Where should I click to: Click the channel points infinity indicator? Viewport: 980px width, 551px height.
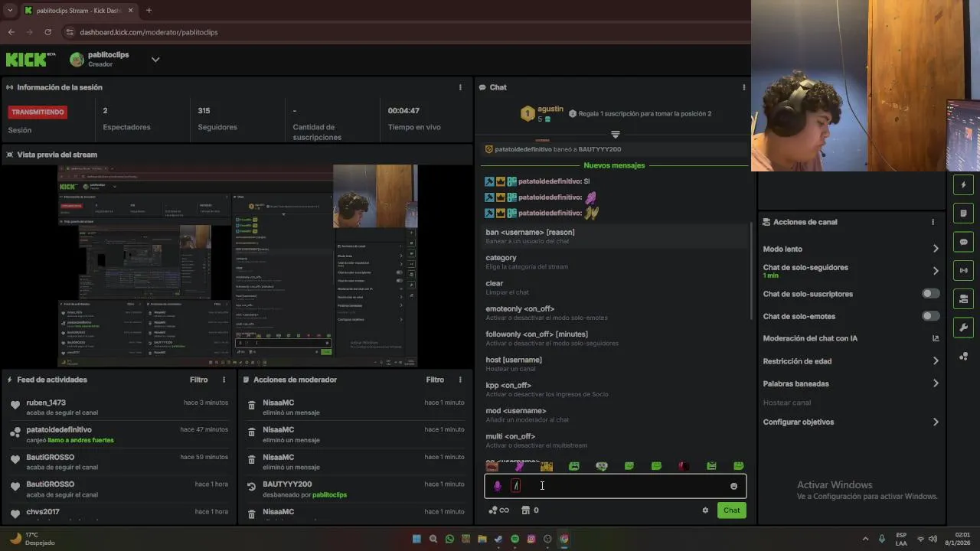click(x=499, y=510)
